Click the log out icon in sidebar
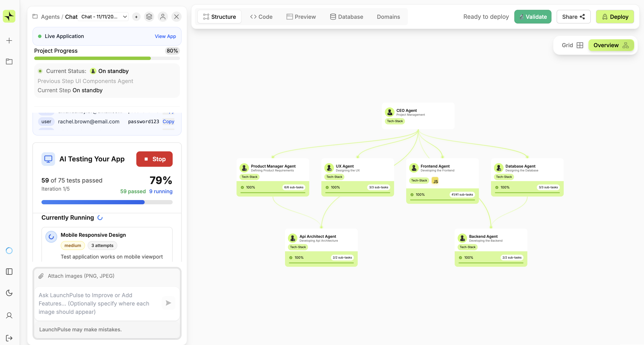Screen dimensions: 644x345 click(x=9, y=338)
